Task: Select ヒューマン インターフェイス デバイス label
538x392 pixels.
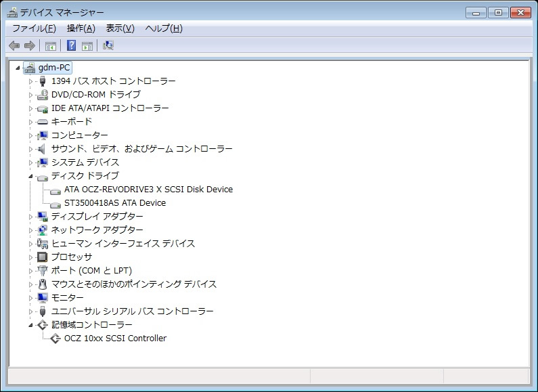Action: pyautogui.click(x=123, y=243)
